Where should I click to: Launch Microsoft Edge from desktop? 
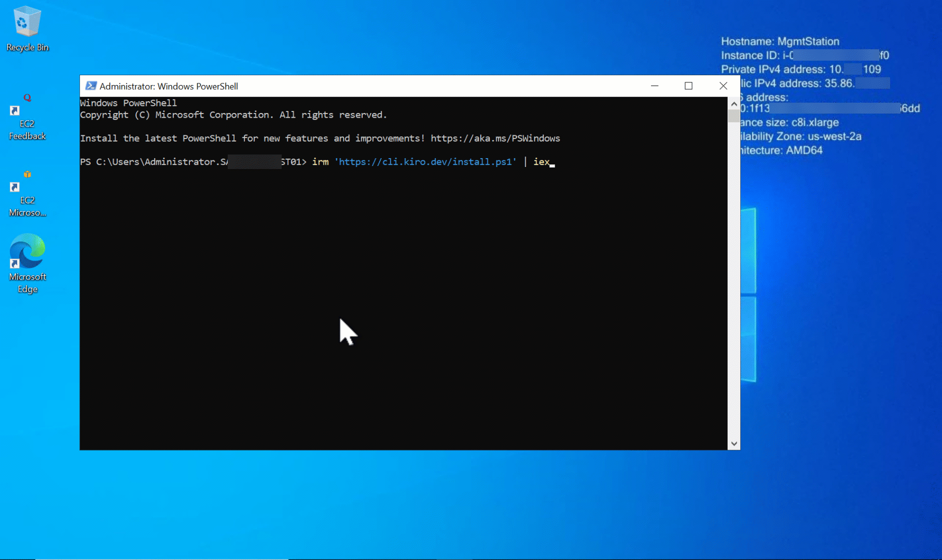point(27,264)
